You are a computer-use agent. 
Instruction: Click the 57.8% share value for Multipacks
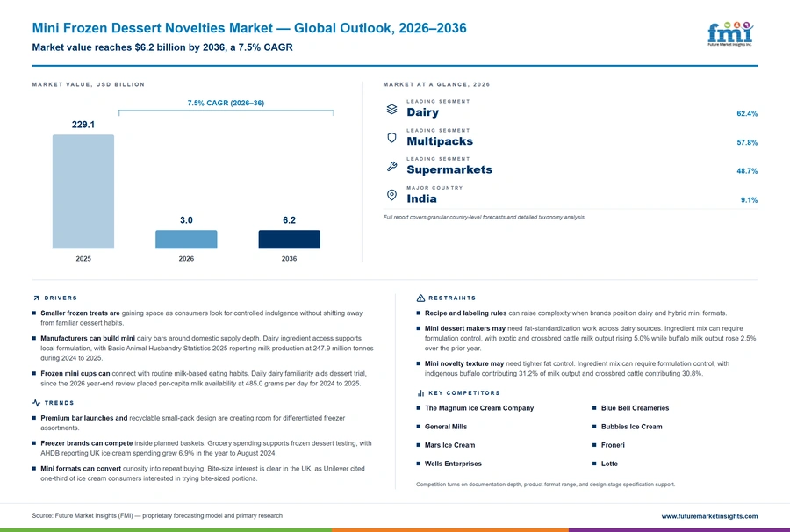pos(747,142)
